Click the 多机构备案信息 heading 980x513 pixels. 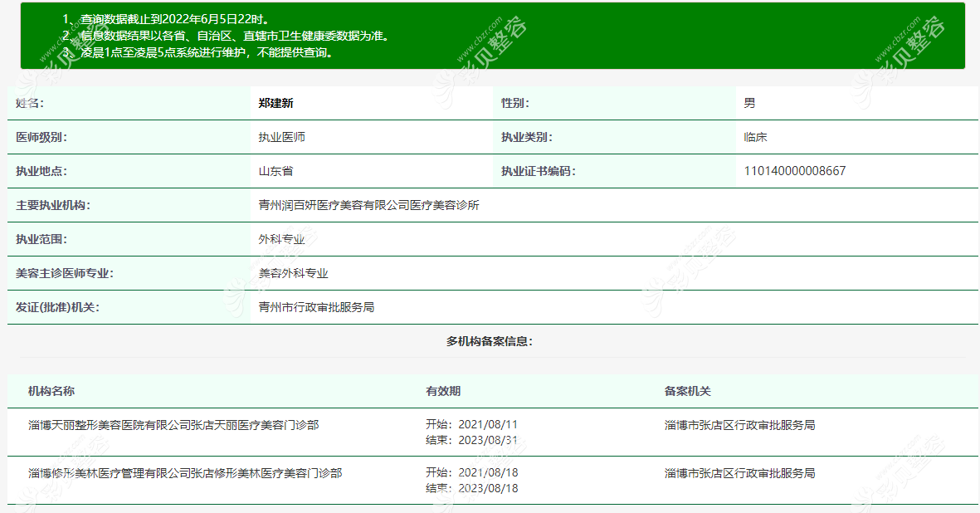pos(490,342)
